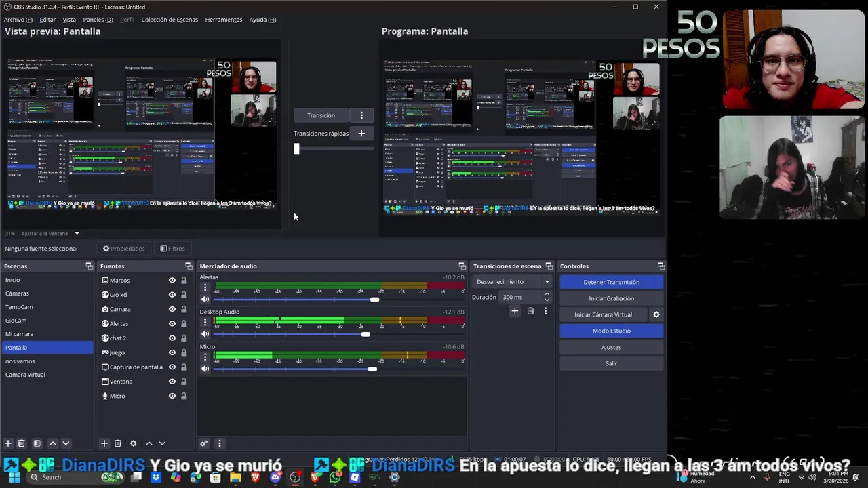Move source up in Fuentes toolbar
868x488 pixels.
pos(149,443)
